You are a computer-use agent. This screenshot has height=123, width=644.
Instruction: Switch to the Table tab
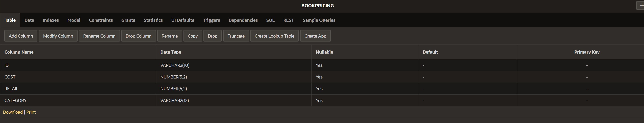pos(10,20)
